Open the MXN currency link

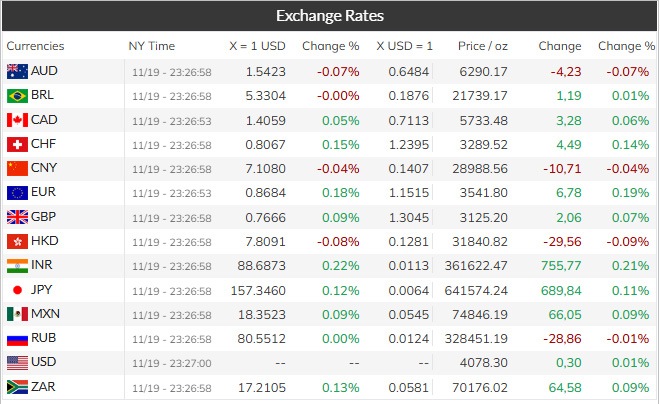pos(46,314)
